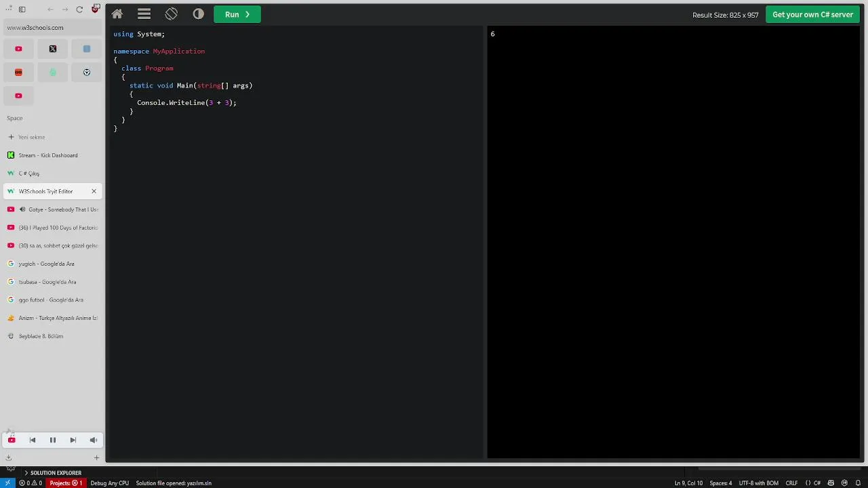Image resolution: width=868 pixels, height=488 pixels.
Task: Click Projects error indicator in status bar
Action: 66,483
